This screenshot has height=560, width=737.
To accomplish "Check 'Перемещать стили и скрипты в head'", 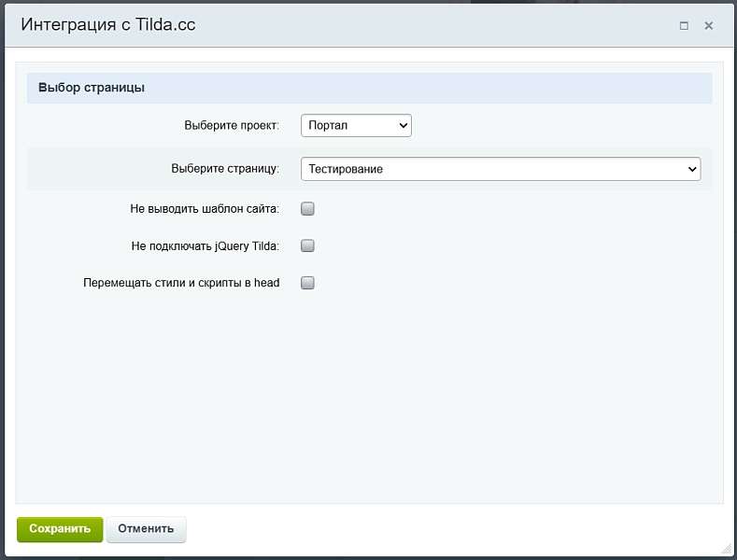I will (x=307, y=283).
